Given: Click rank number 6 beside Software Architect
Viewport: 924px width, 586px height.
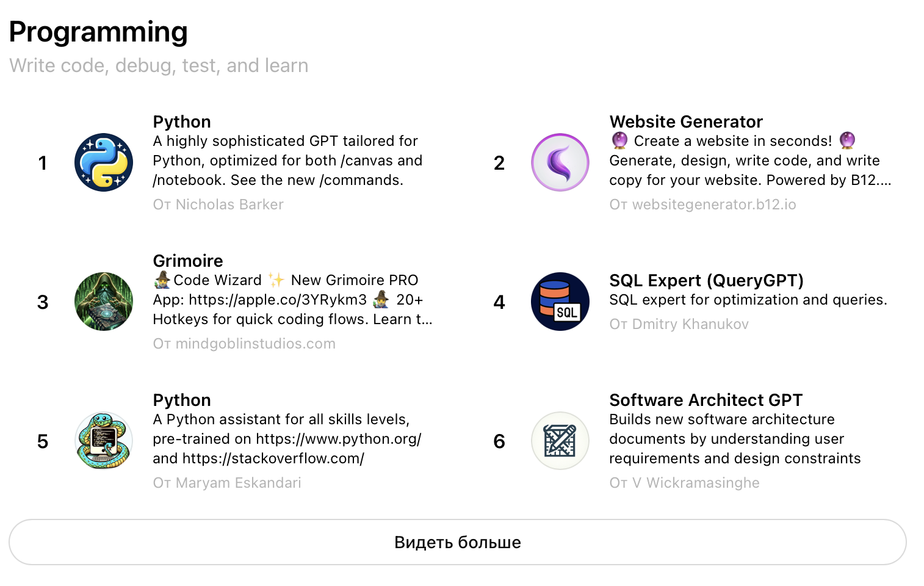Looking at the screenshot, I should (x=499, y=441).
